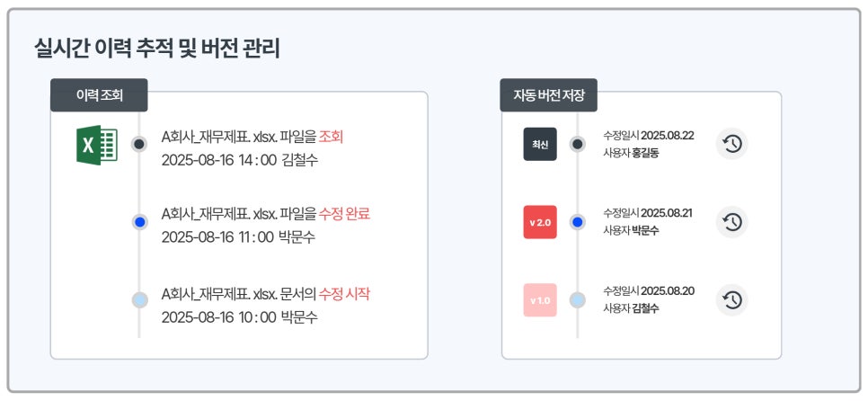Click the red 수정 완료 link text
This screenshot has height=401, width=868.
[344, 214]
